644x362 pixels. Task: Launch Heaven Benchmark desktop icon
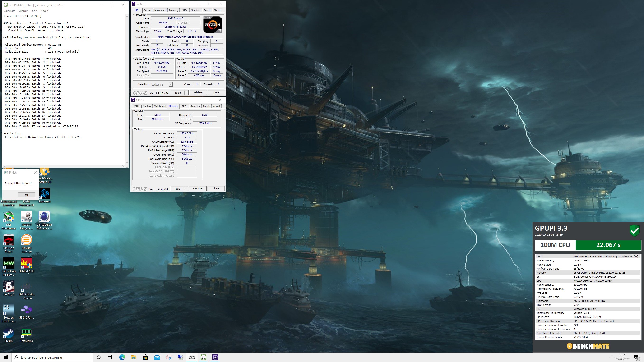(9, 313)
